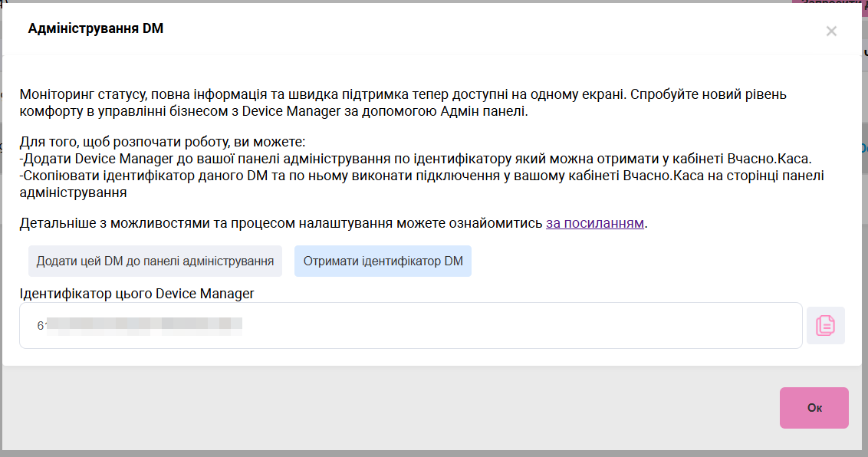This screenshot has height=457, width=868.
Task: Click the 'Моніторинг статусу' intro paragraph
Action: pos(322,95)
